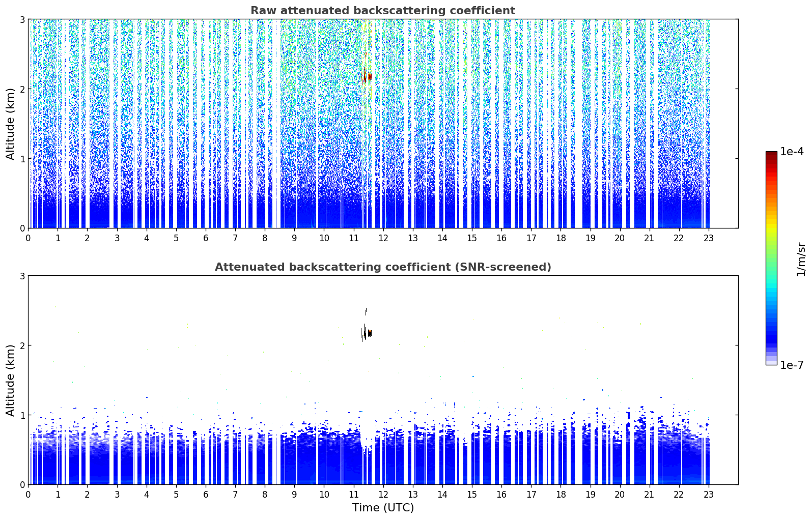Click x-axis tick '6' under the top plot
Image resolution: width=812 pixels, height=519 pixels.
tap(206, 238)
